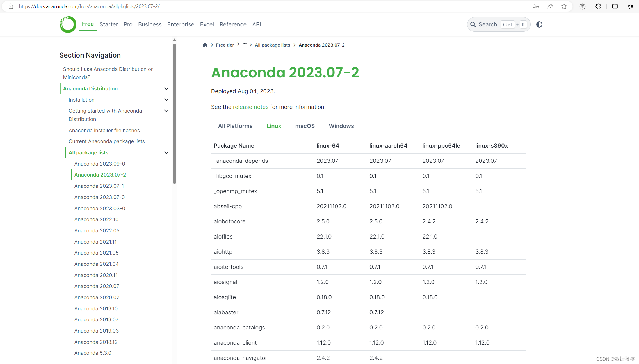The height and width of the screenshot is (364, 639).
Task: Switch to the All Platforms tab
Action: (235, 126)
